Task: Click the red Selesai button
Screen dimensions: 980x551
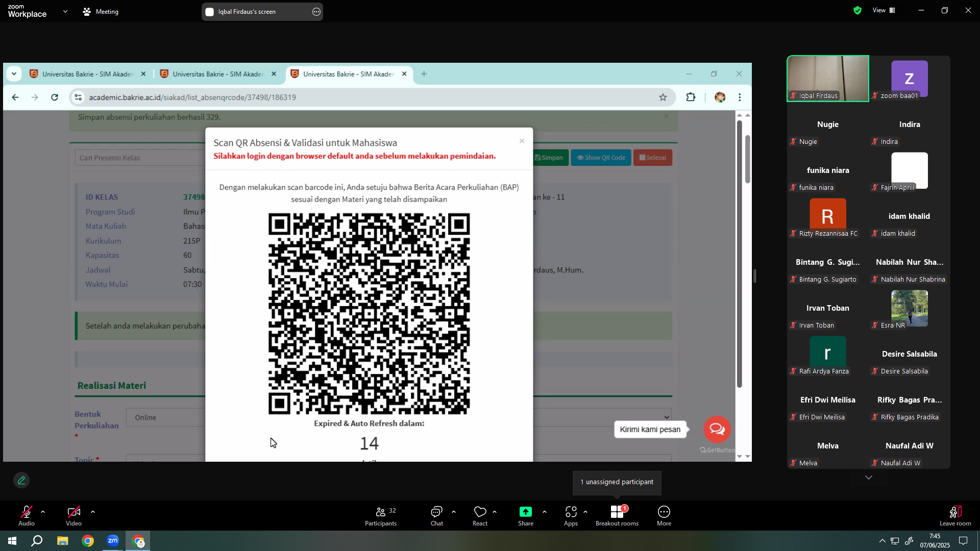Action: click(x=653, y=158)
